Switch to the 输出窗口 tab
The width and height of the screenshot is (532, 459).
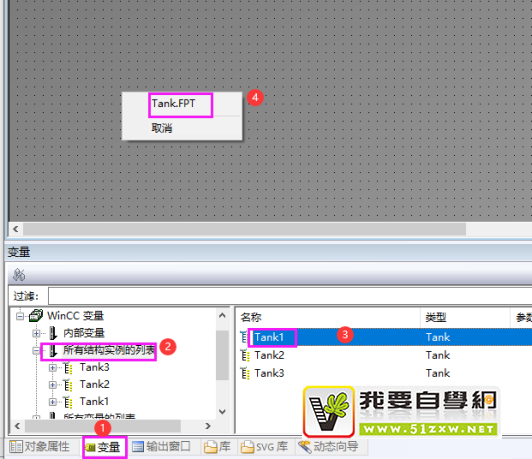click(162, 446)
